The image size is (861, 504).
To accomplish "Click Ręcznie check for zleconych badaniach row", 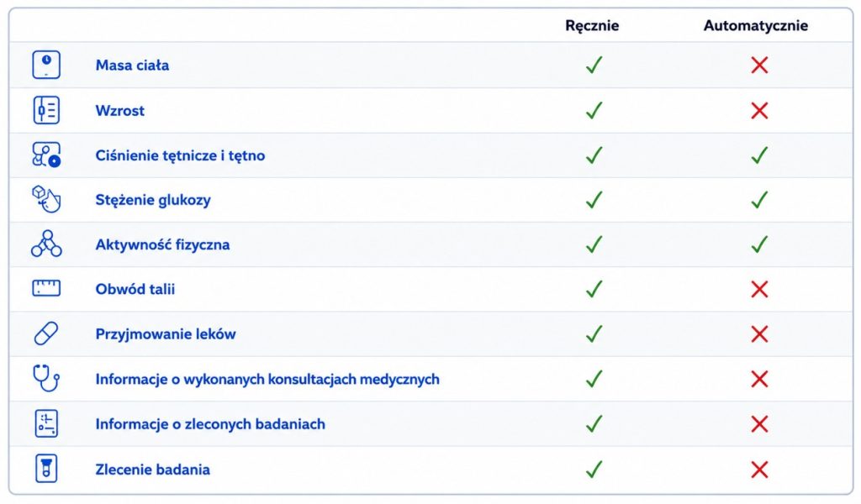I will tap(594, 423).
